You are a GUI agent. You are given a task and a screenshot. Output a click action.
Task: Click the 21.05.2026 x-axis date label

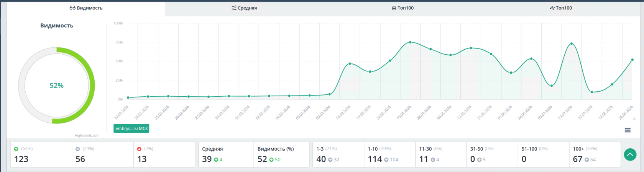(485, 113)
